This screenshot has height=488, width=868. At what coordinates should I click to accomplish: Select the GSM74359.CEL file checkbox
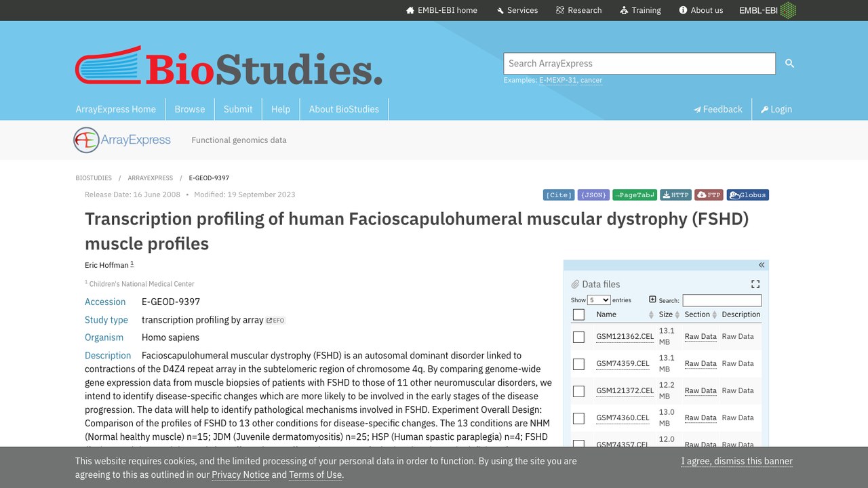(578, 364)
